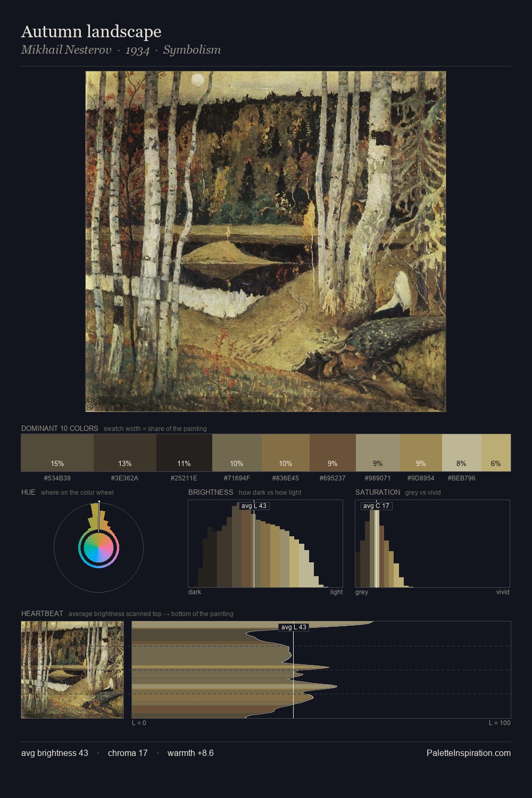
Task: Click the 'how dark vs how light' caption
Action: [x=270, y=493]
